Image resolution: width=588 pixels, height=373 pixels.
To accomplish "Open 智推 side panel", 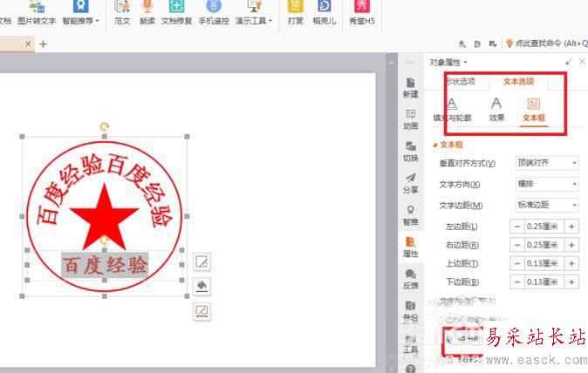I will (411, 215).
